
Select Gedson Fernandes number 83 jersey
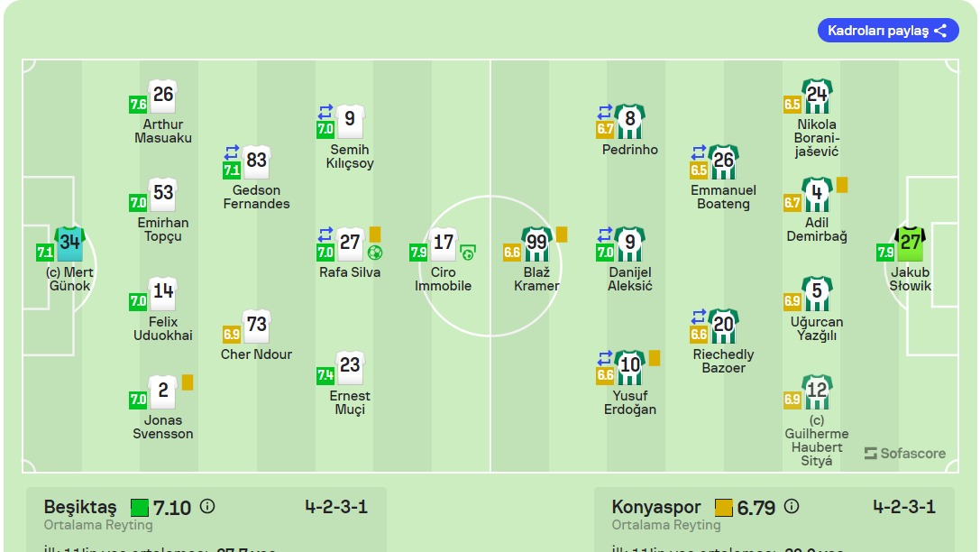(256, 161)
